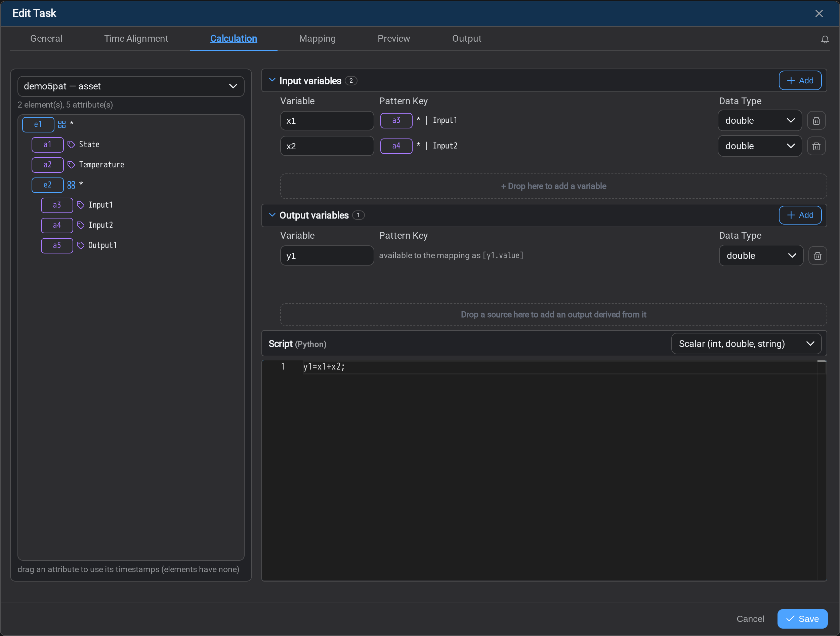Click the a3 pattern key badge for x1
The height and width of the screenshot is (636, 840).
click(396, 121)
